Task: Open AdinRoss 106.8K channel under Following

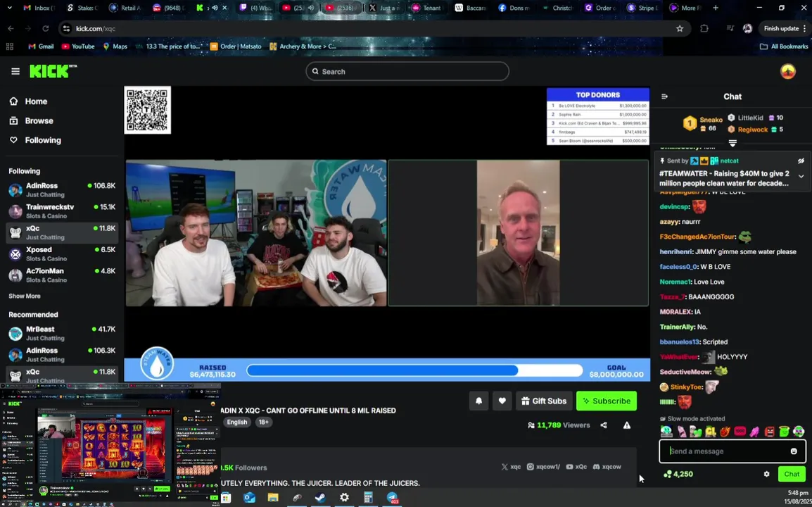Action: pos(62,189)
